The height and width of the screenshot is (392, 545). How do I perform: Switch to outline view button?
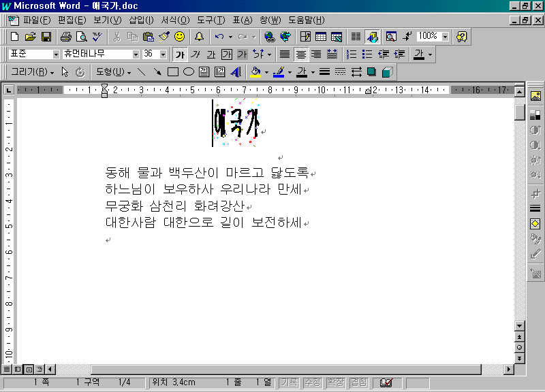(x=40, y=370)
